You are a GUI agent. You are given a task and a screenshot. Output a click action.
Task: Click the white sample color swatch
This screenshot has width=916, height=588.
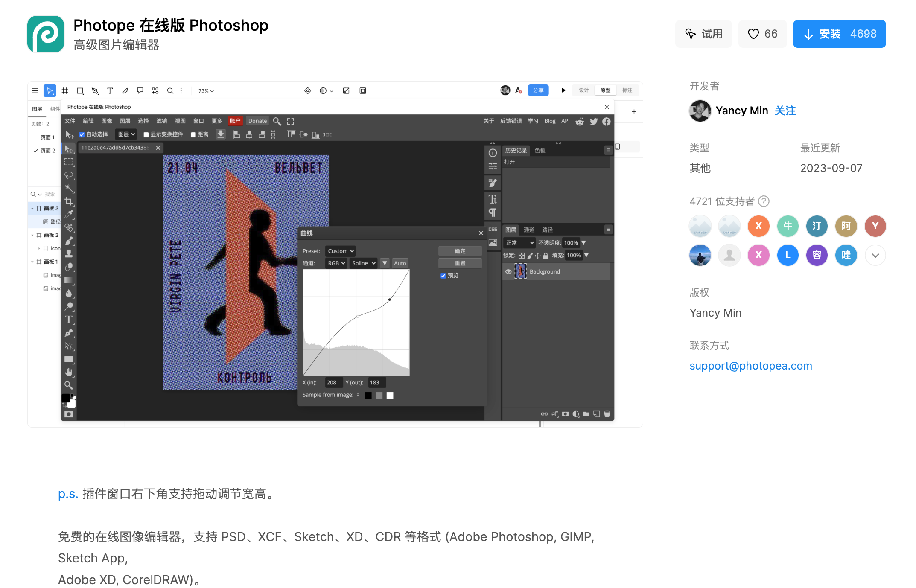(390, 396)
